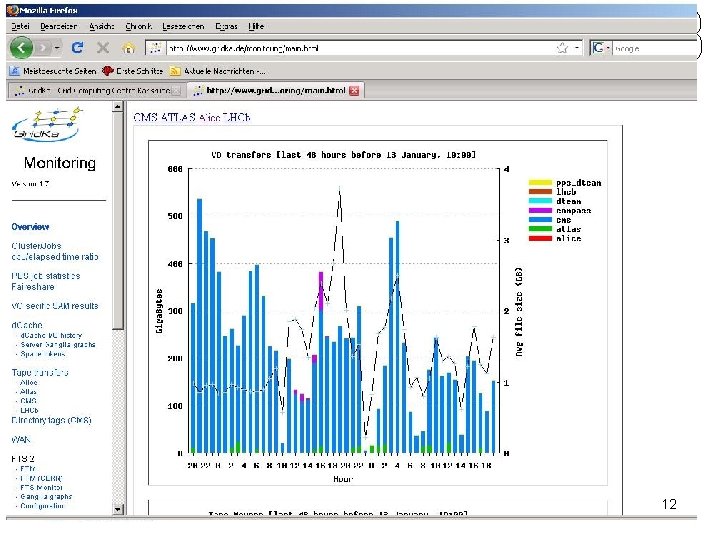The height and width of the screenshot is (540, 720).
Task: Click the sidebar scrollbar up arrow
Action: [118, 107]
